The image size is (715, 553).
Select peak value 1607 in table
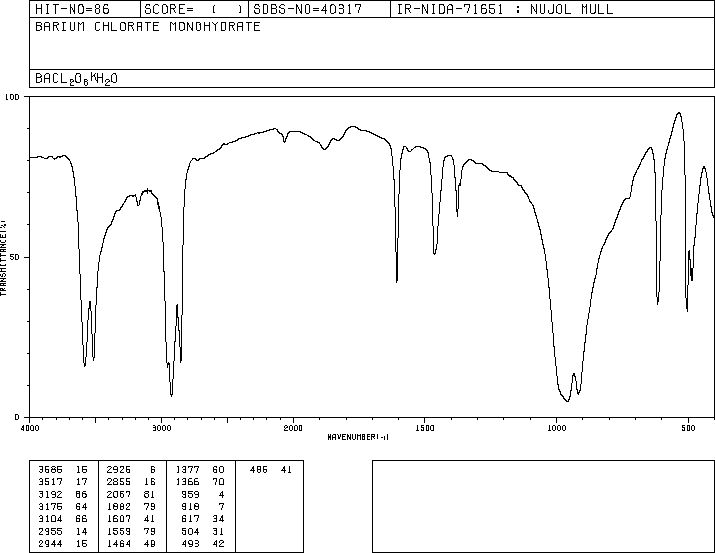point(119,519)
